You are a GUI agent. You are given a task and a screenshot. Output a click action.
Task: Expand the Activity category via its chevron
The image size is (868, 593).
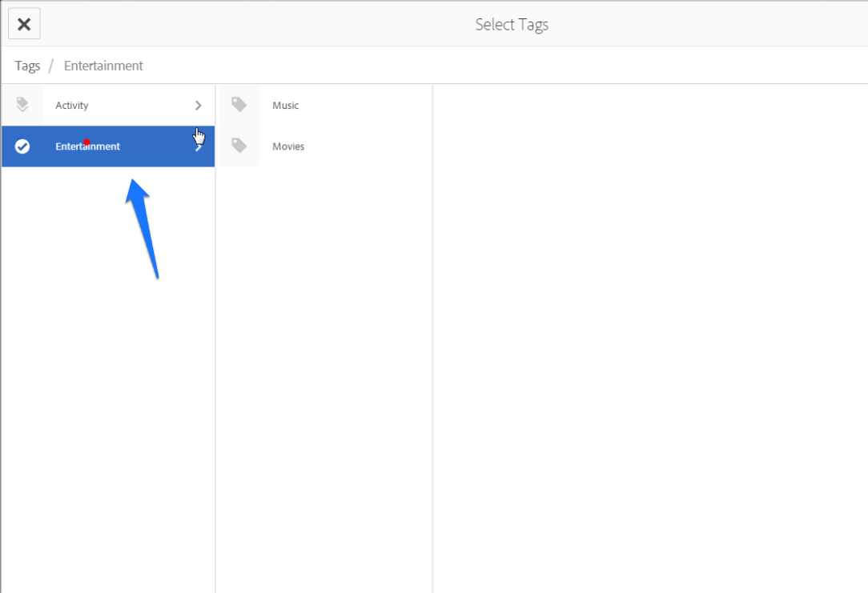point(198,105)
